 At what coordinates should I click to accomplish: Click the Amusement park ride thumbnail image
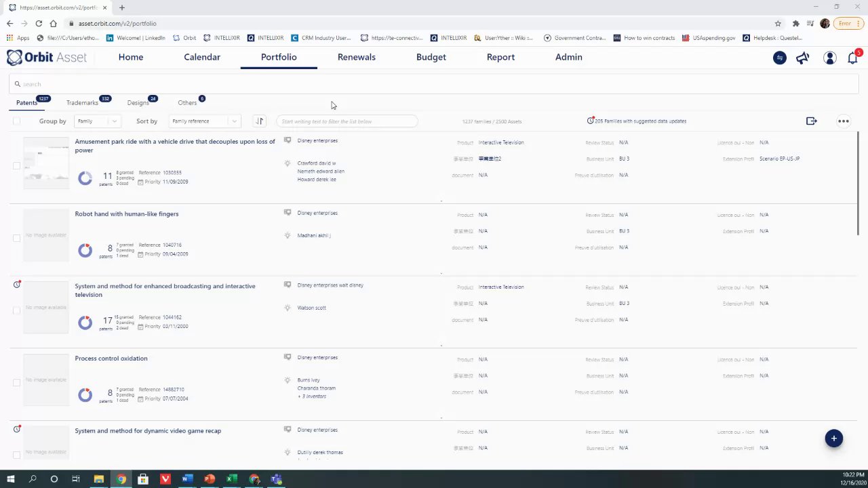click(46, 163)
